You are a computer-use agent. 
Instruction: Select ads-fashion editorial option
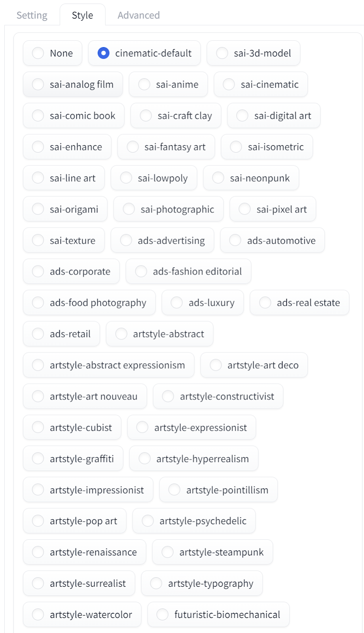point(141,271)
